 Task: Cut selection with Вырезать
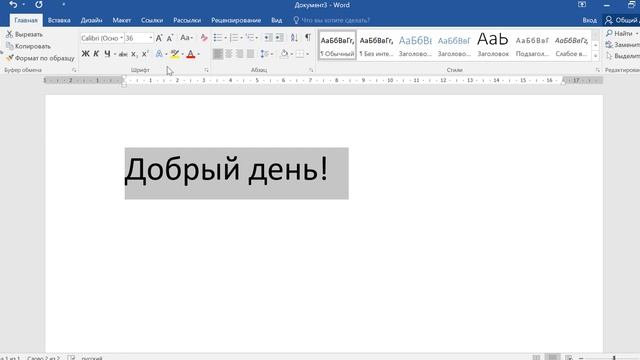[24, 34]
